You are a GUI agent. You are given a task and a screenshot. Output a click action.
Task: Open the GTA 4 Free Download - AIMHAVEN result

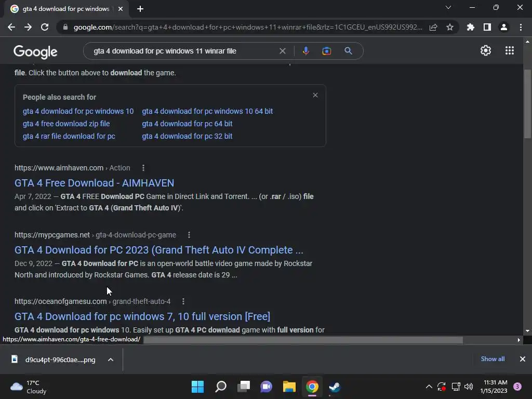pyautogui.click(x=94, y=183)
